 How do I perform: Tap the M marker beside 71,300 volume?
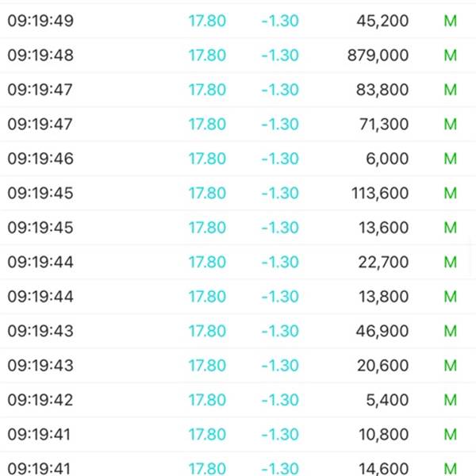tap(450, 125)
